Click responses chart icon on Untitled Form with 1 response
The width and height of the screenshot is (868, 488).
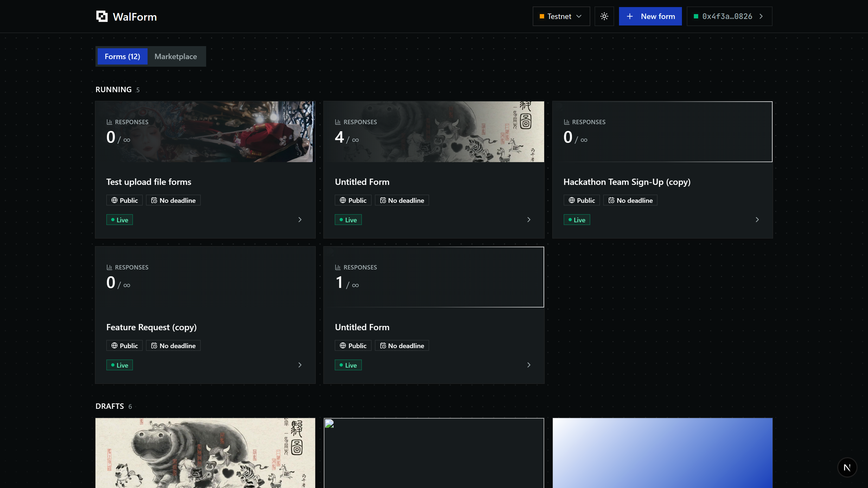click(x=338, y=267)
